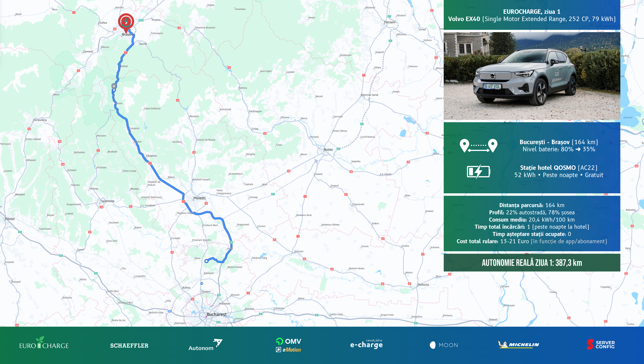644x364 pixels.
Task: Click the Volvo EX40 model specification text
Action: (532, 19)
